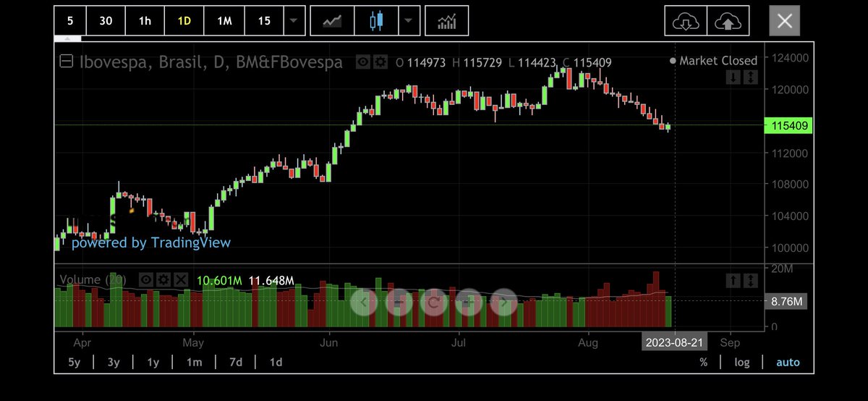Open Ibovespa series settings gear
Viewport: 868px width, 401px height.
[x=380, y=62]
